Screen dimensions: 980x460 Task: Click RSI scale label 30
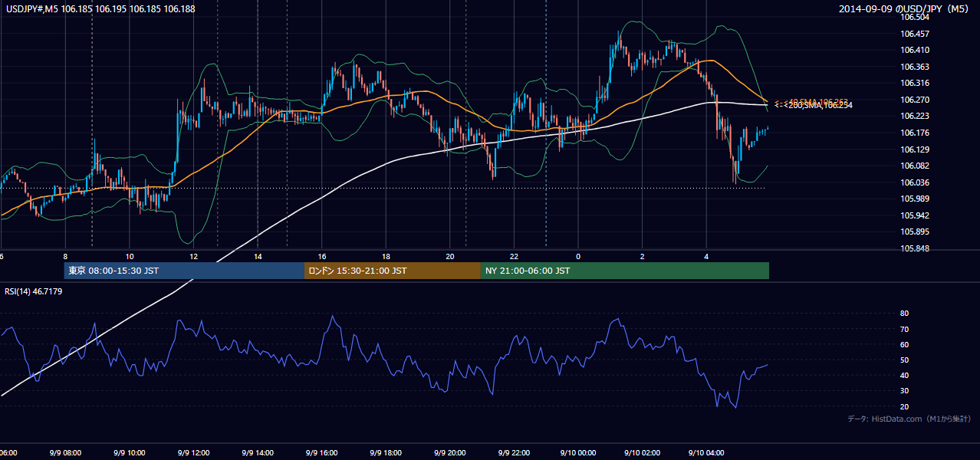[x=904, y=391]
